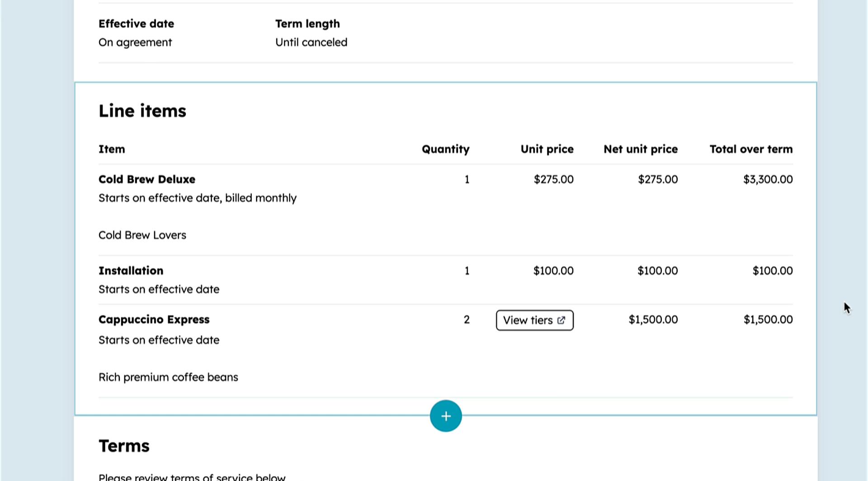Select the Line items section heading
The image size is (868, 481).
[142, 111]
